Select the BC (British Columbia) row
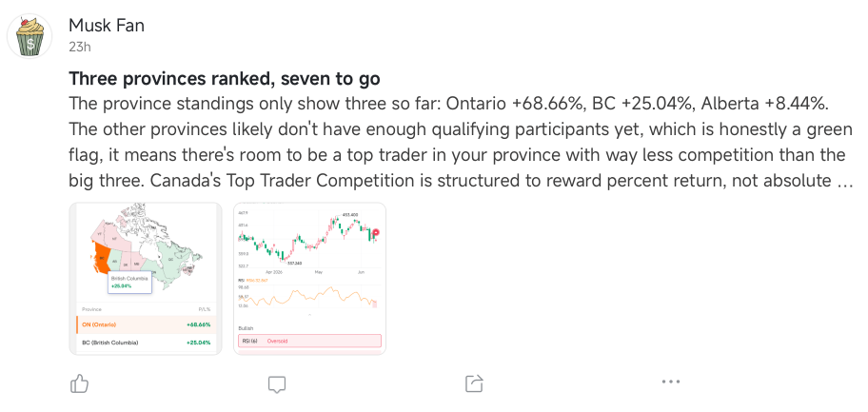868x412 pixels. pos(147,343)
